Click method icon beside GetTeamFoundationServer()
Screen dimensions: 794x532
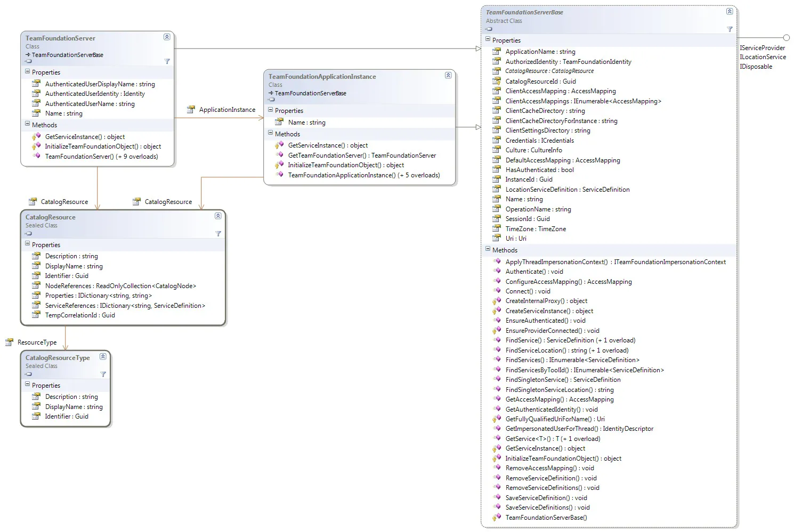tap(279, 155)
